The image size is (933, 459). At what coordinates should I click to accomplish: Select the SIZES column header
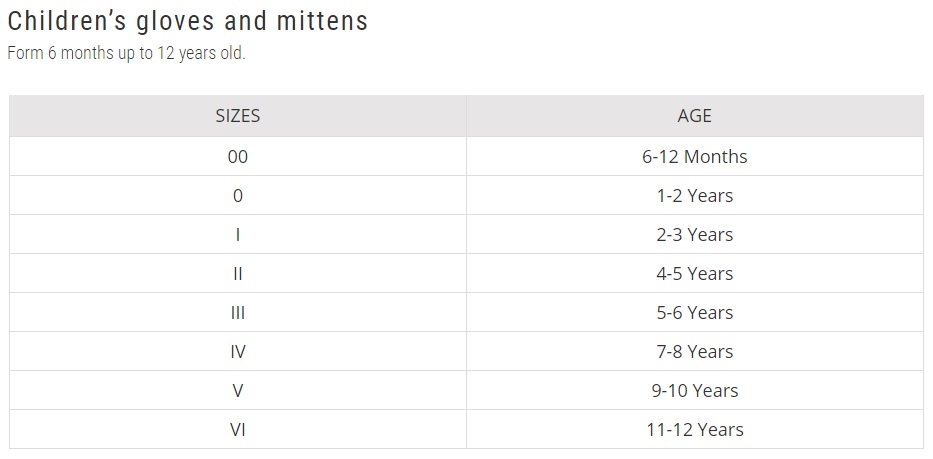coord(237,115)
